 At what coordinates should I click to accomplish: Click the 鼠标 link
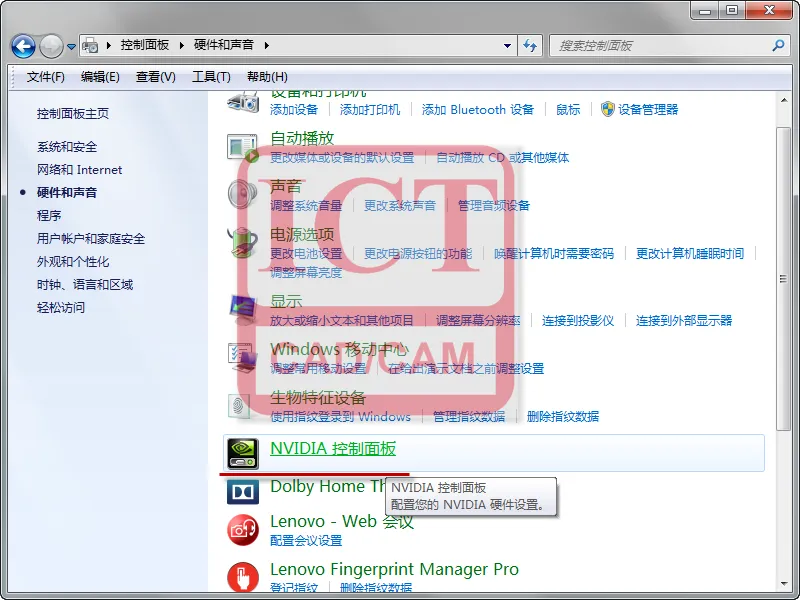pyautogui.click(x=568, y=110)
